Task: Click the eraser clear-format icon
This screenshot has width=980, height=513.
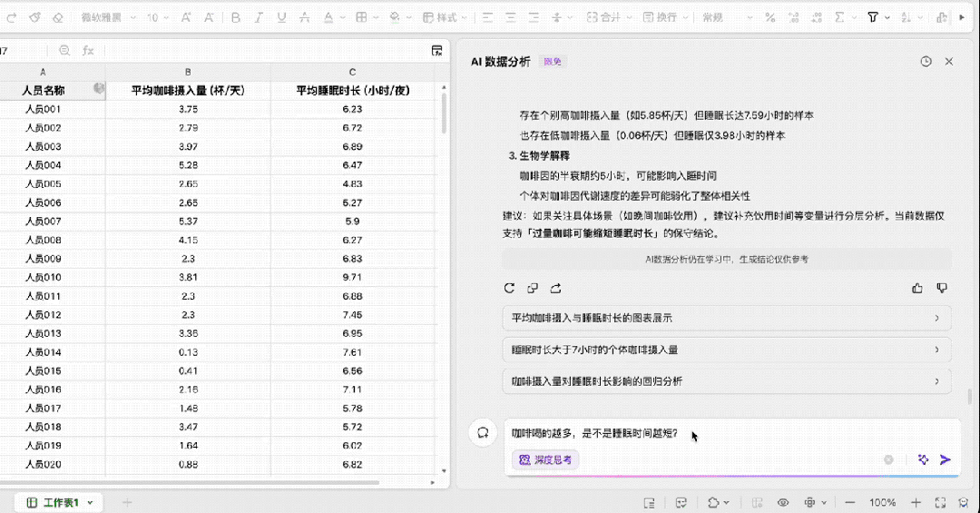Action: (58, 17)
